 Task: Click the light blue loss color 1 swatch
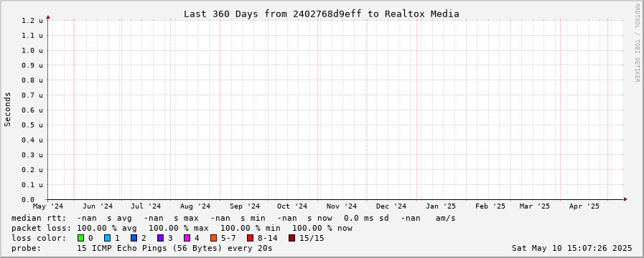tap(107, 238)
